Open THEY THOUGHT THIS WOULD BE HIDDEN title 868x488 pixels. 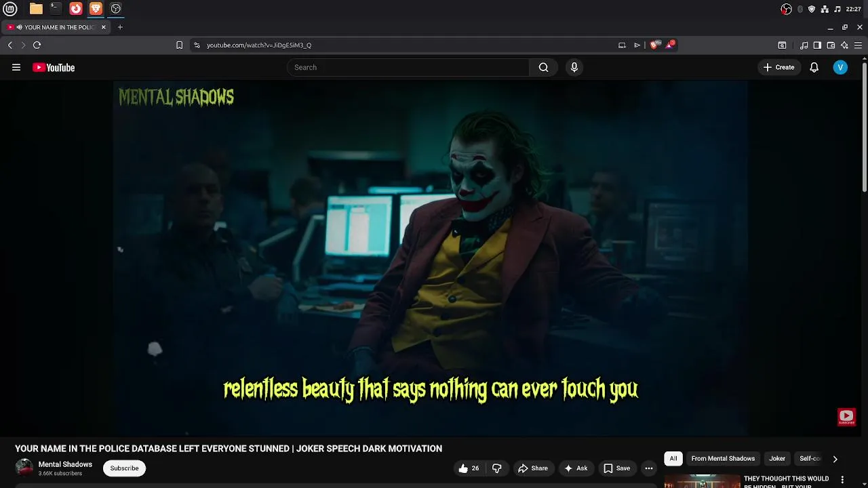point(787,481)
